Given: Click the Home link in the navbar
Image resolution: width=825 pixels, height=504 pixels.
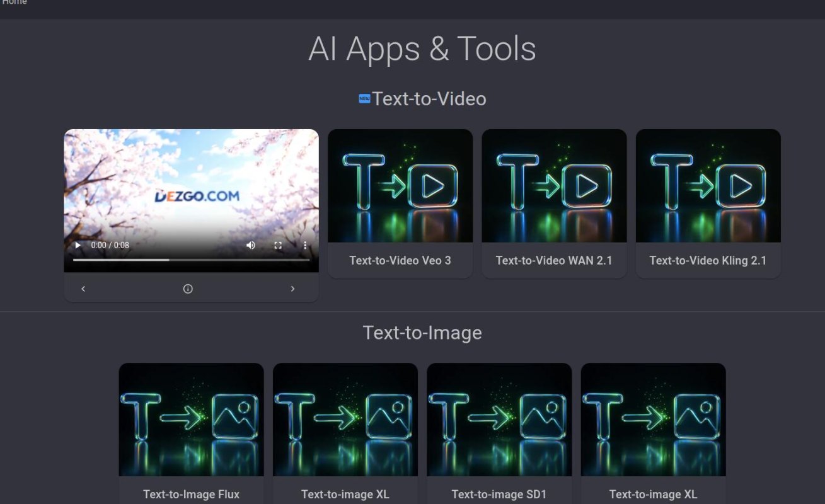Looking at the screenshot, I should point(13,3).
